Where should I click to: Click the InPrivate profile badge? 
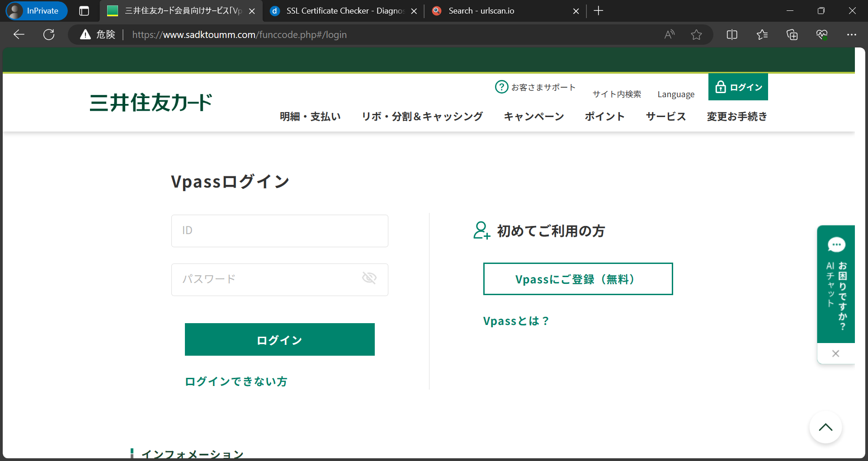click(36, 11)
